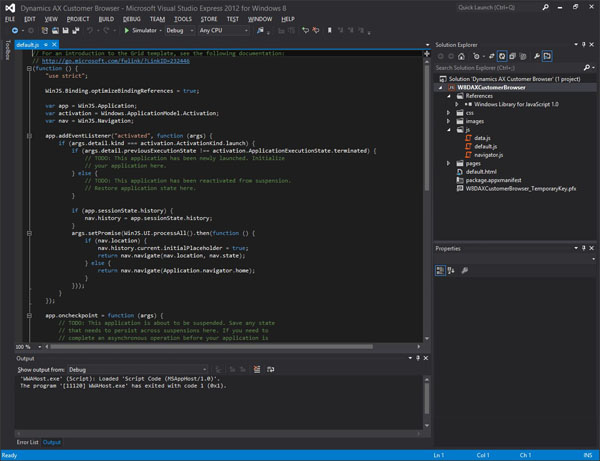Open the DEBUG menu
This screenshot has height=461, width=600.
click(x=132, y=19)
